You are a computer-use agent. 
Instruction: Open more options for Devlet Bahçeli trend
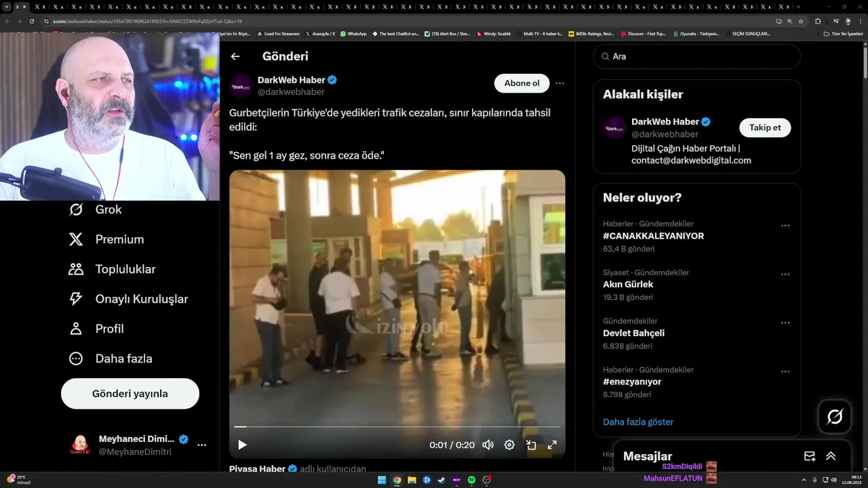785,323
